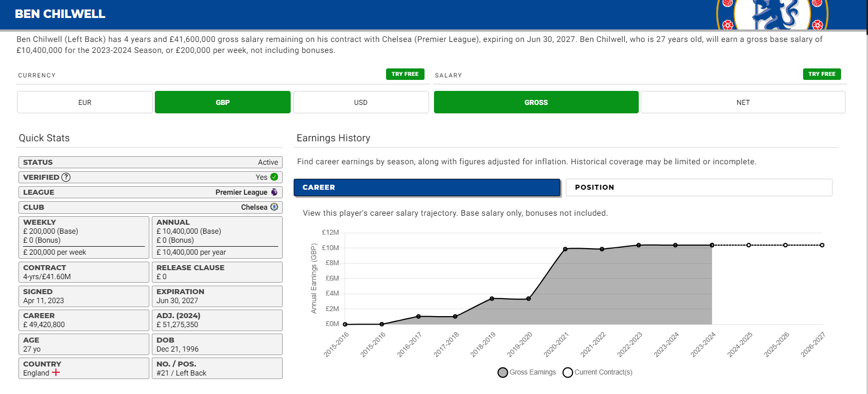Click the Chelsea club crest in the header
868x394 pixels.
(772, 15)
